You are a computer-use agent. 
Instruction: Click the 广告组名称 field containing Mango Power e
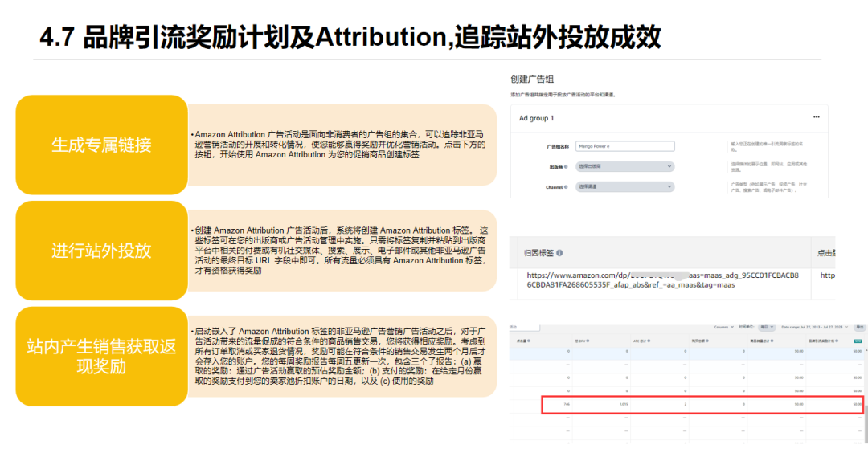tap(625, 146)
